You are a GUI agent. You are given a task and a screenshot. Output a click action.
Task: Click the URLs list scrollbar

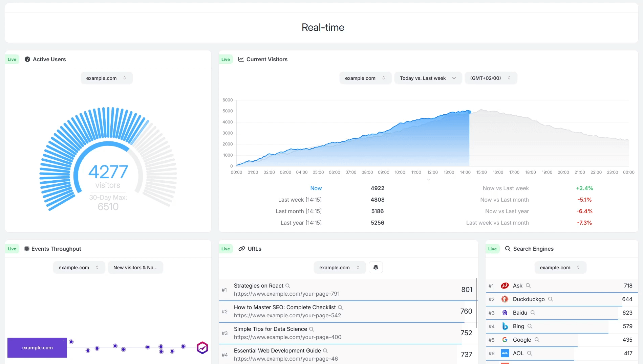pyautogui.click(x=477, y=303)
